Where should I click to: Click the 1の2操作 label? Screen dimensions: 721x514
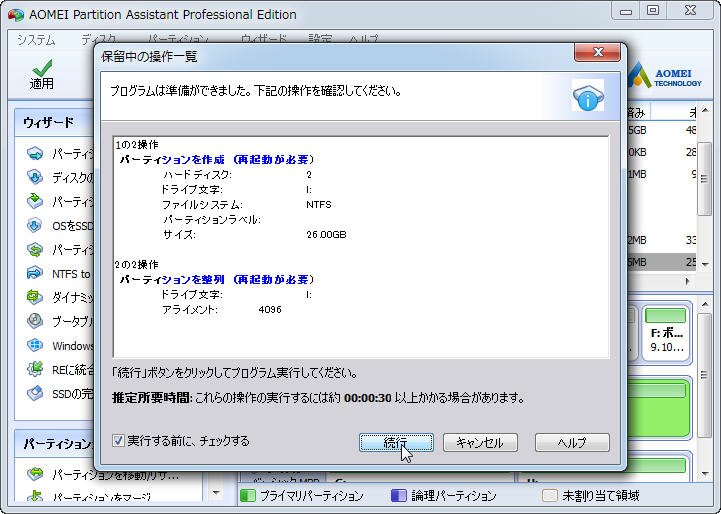point(137,145)
